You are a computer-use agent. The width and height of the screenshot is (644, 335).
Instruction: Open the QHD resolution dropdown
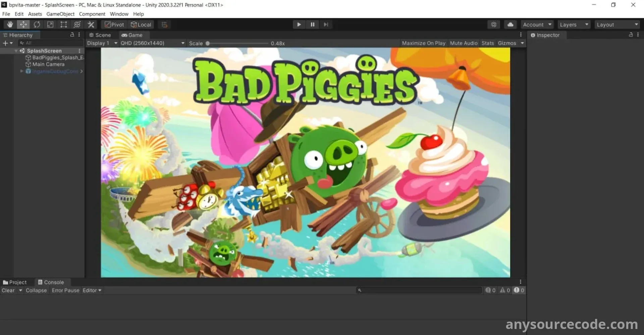(x=152, y=43)
